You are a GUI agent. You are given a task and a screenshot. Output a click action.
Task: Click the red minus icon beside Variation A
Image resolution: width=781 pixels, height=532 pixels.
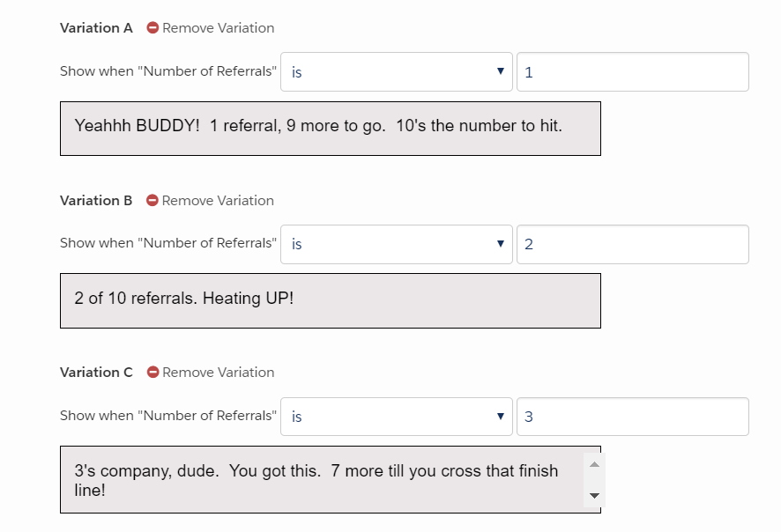coord(152,27)
